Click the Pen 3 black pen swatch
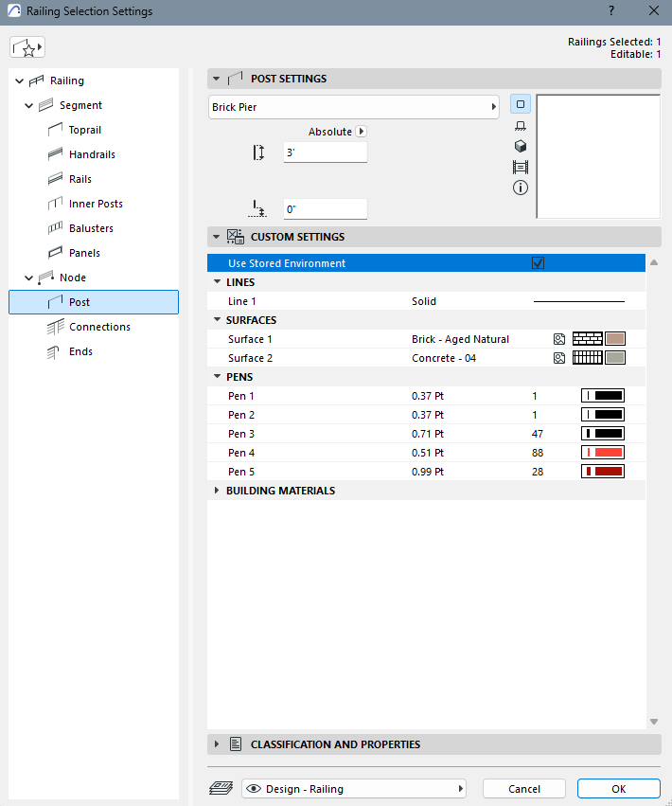The width and height of the screenshot is (672, 806). tap(603, 434)
